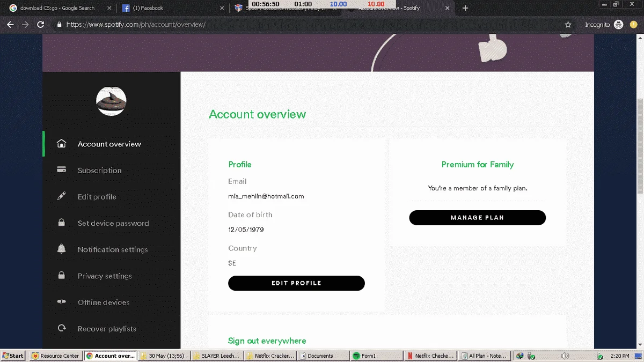Open a new browser tab with plus

pos(465,8)
